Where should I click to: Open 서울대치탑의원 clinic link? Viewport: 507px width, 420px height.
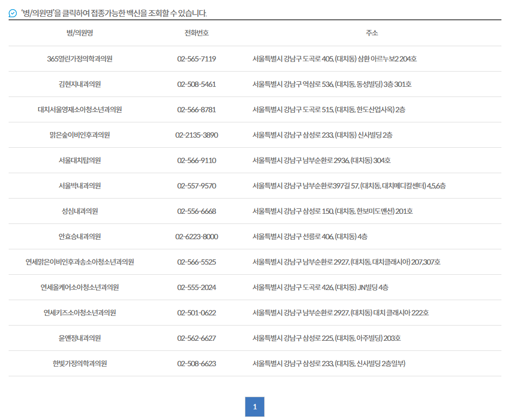[x=80, y=160]
